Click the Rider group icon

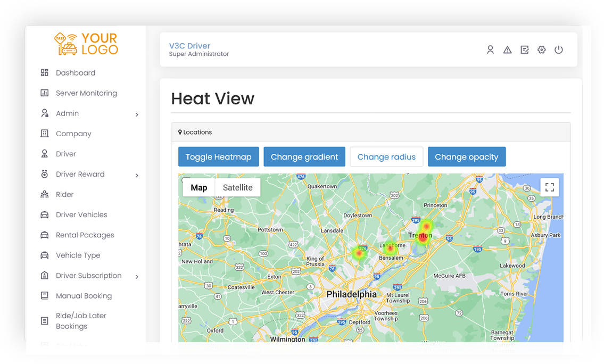pyautogui.click(x=45, y=194)
